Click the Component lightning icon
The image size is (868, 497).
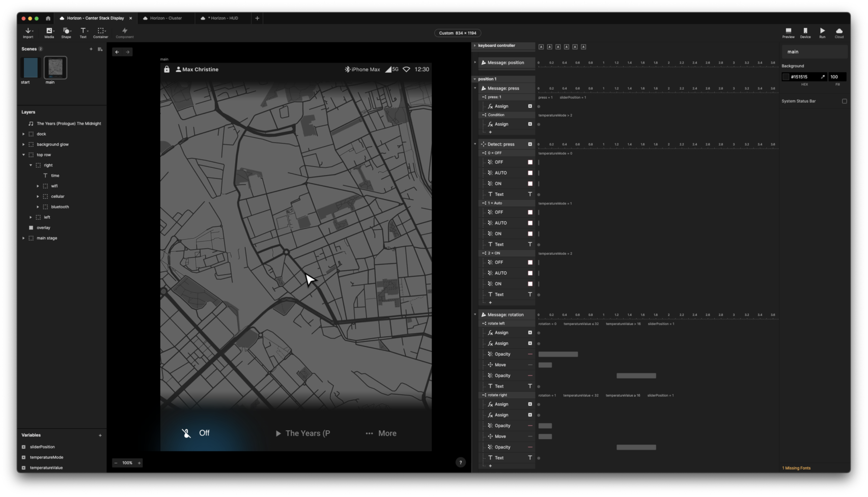point(125,31)
